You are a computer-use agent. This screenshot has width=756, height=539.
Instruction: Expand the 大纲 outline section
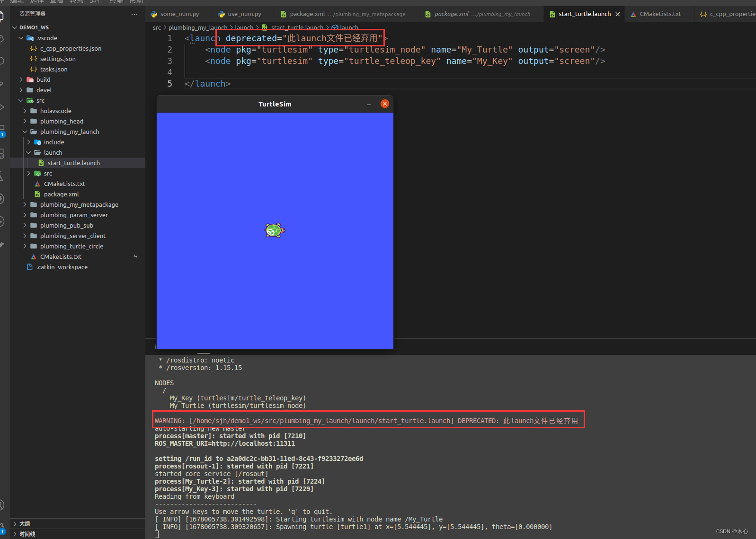[15, 523]
